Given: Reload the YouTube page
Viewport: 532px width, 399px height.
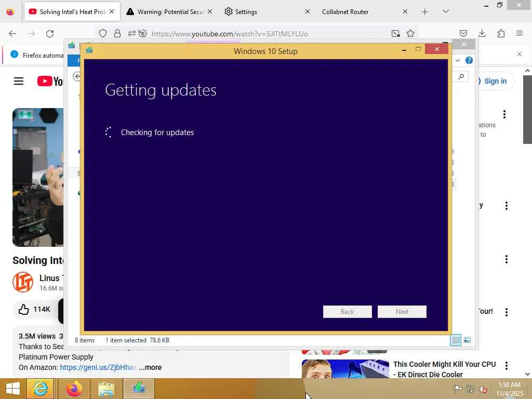Looking at the screenshot, I should [50, 34].
